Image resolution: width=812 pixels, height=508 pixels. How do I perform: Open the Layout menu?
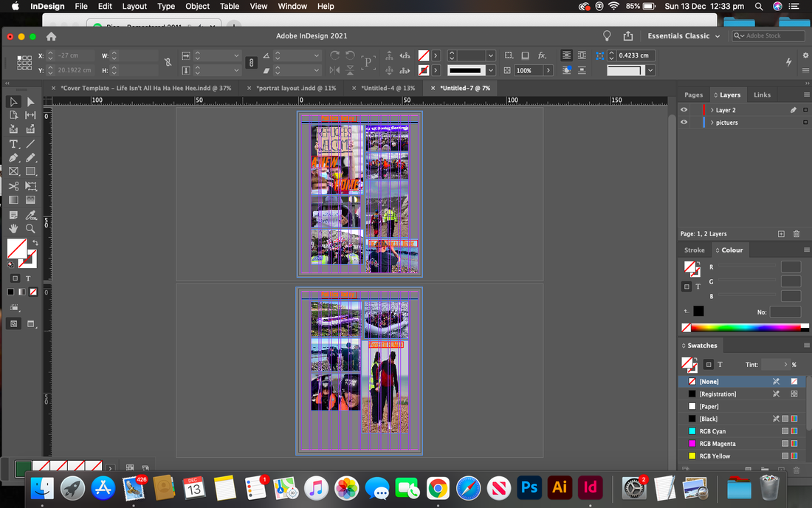click(x=134, y=6)
